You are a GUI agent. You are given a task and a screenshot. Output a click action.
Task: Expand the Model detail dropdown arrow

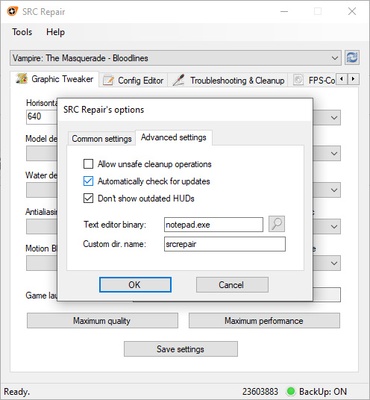tap(334, 153)
